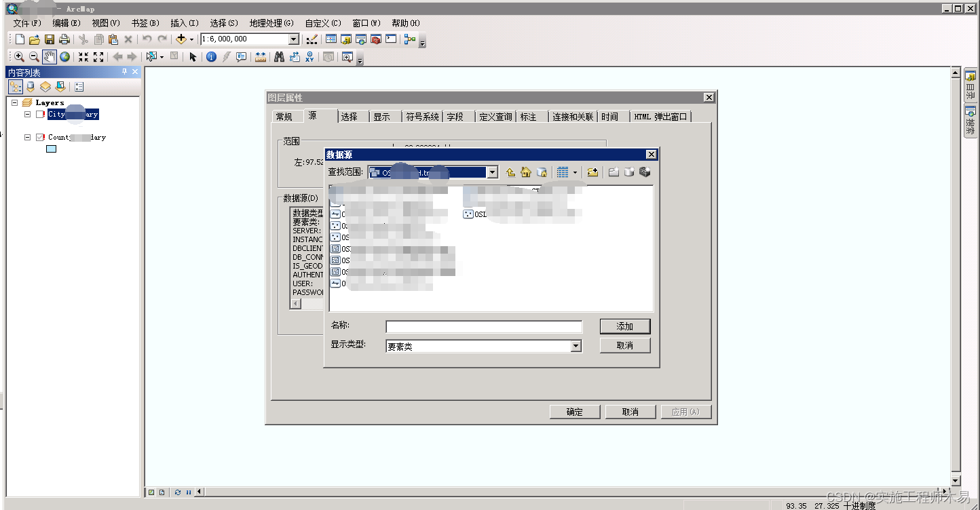Activate the Pan hand tool
Viewport: 980px width, 510px height.
pos(50,57)
